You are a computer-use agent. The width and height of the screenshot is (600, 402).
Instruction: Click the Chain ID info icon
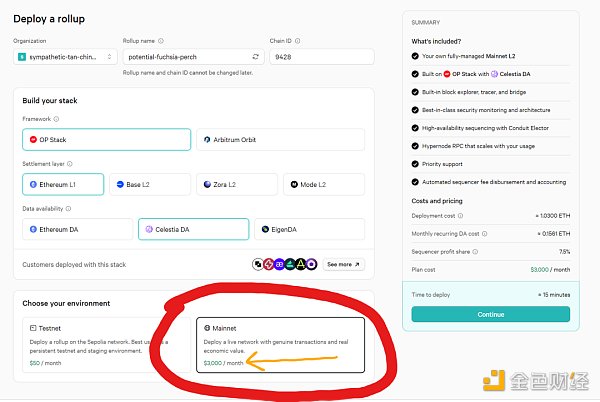295,41
